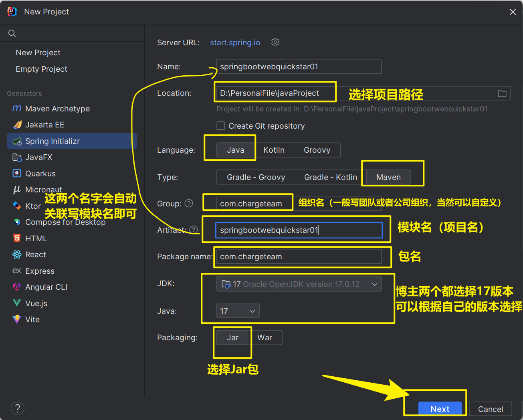This screenshot has height=420, width=523.
Task: Select HTML generator entry
Action: coord(36,238)
